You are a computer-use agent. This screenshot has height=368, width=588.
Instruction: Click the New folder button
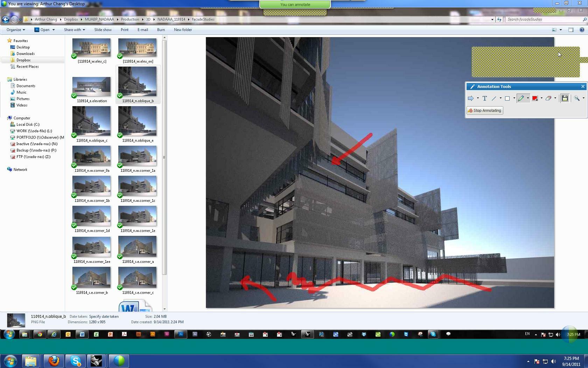coord(183,30)
